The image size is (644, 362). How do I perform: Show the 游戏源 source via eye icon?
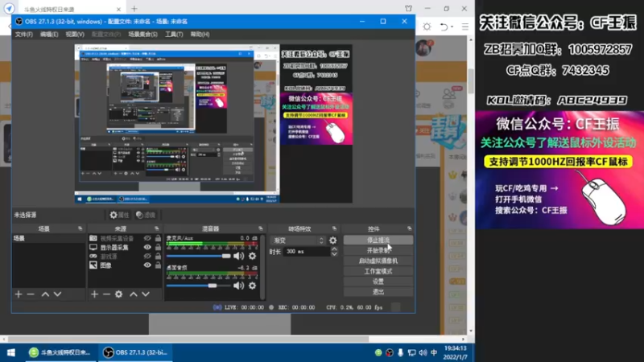tap(147, 256)
